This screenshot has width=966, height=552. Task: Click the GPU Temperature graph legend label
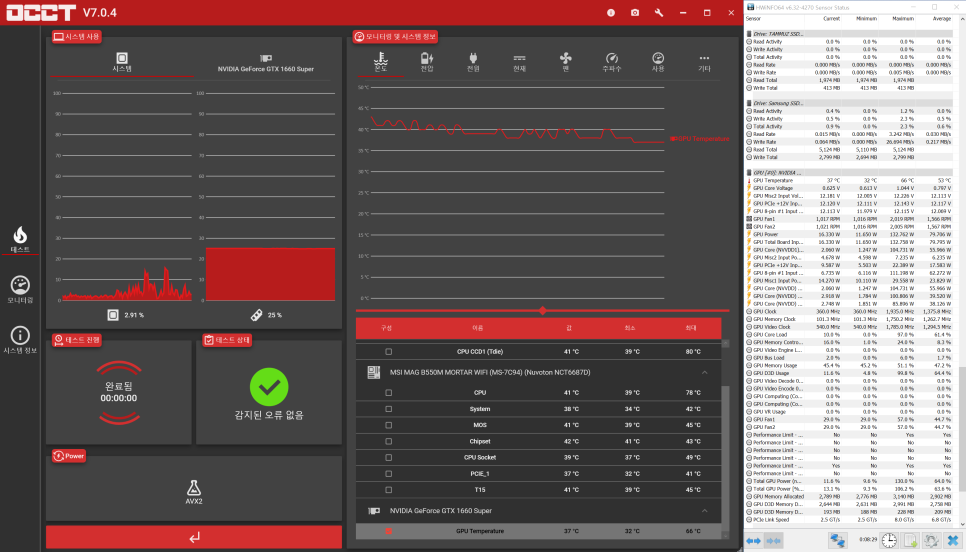pos(700,139)
